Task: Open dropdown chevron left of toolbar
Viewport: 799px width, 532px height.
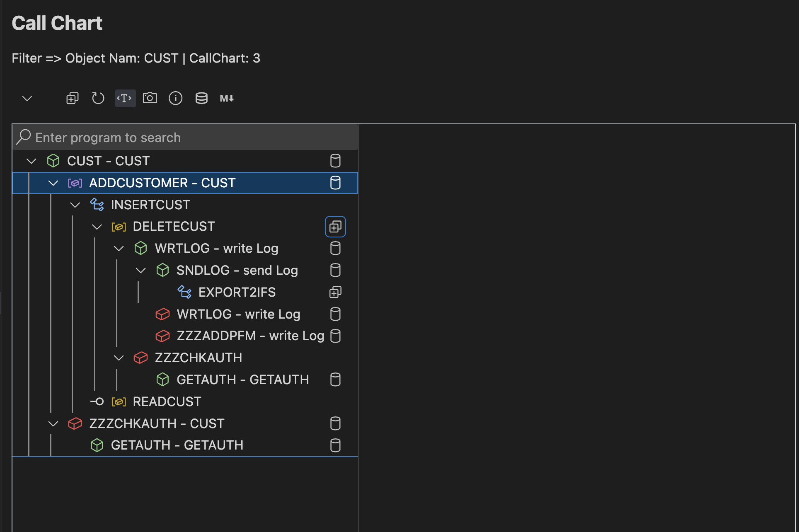Action: [27, 98]
